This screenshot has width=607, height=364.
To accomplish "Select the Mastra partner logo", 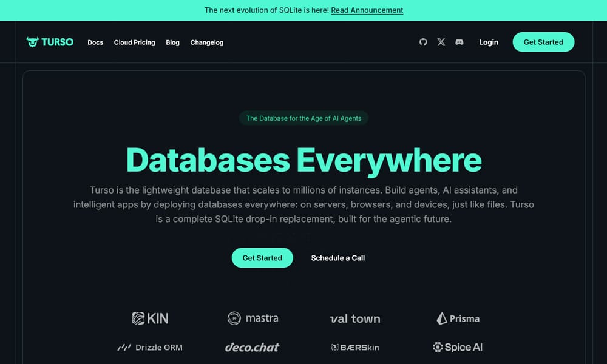I will [252, 318].
